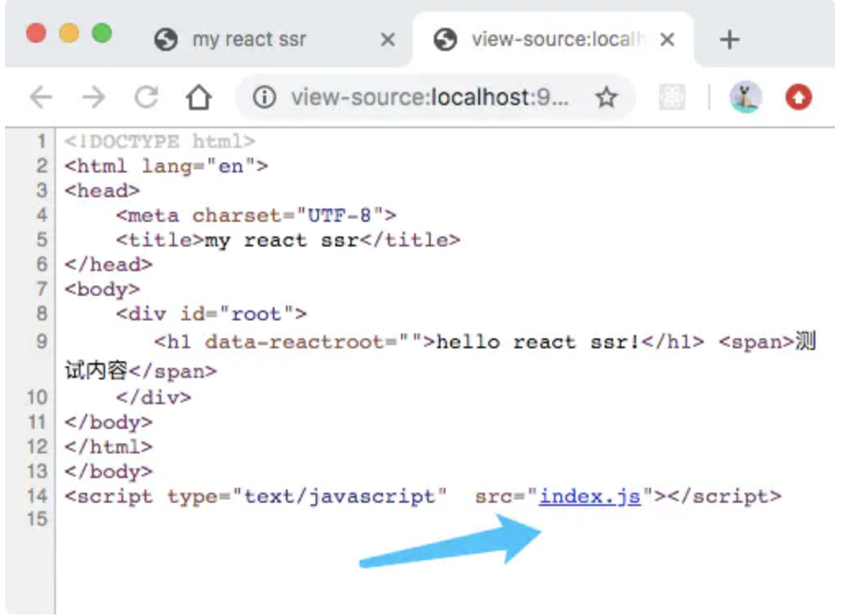
Task: Open the index.js script link
Action: point(589,496)
